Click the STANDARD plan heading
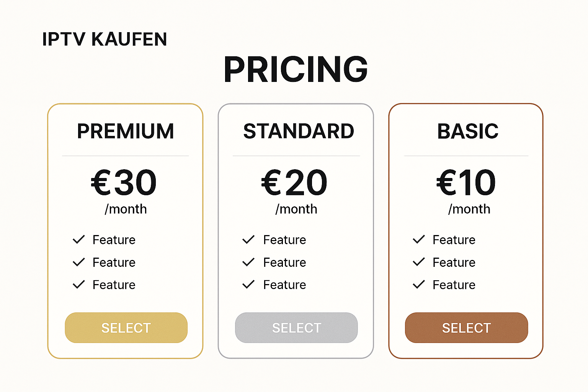Screen dimensions: 588x392 (x=299, y=131)
